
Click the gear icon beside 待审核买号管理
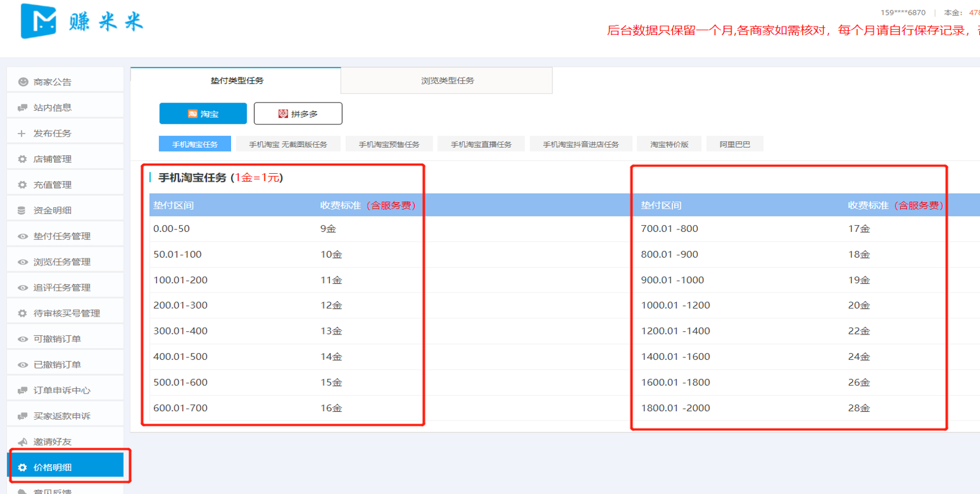click(x=22, y=313)
